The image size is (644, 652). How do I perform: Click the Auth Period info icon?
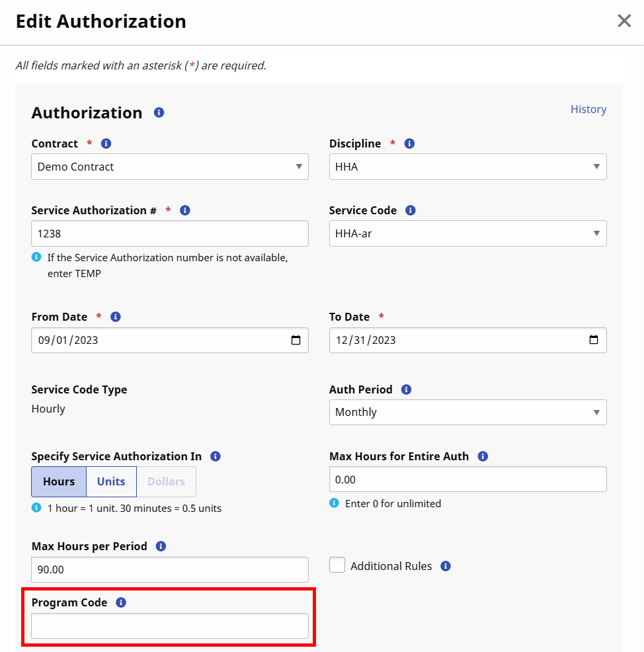405,389
